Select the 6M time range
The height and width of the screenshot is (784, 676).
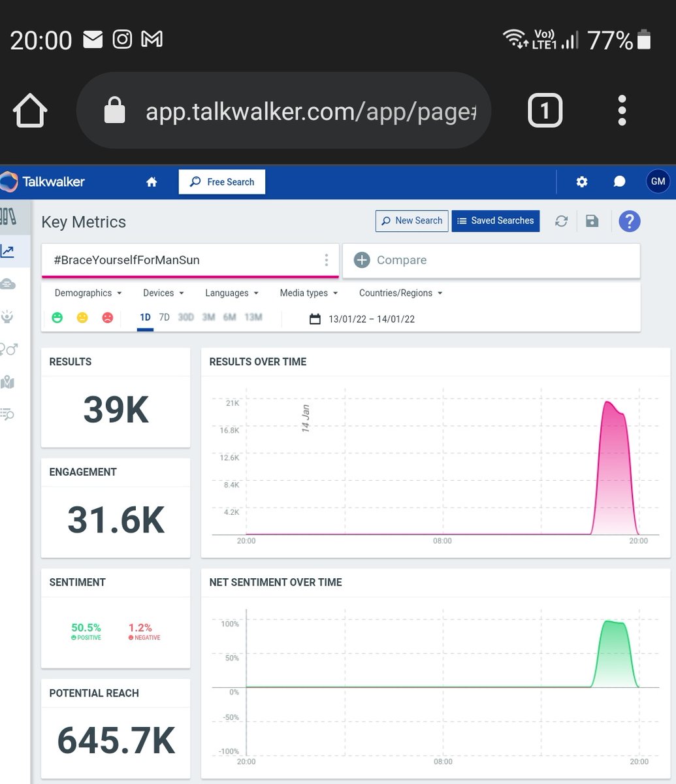click(x=229, y=318)
